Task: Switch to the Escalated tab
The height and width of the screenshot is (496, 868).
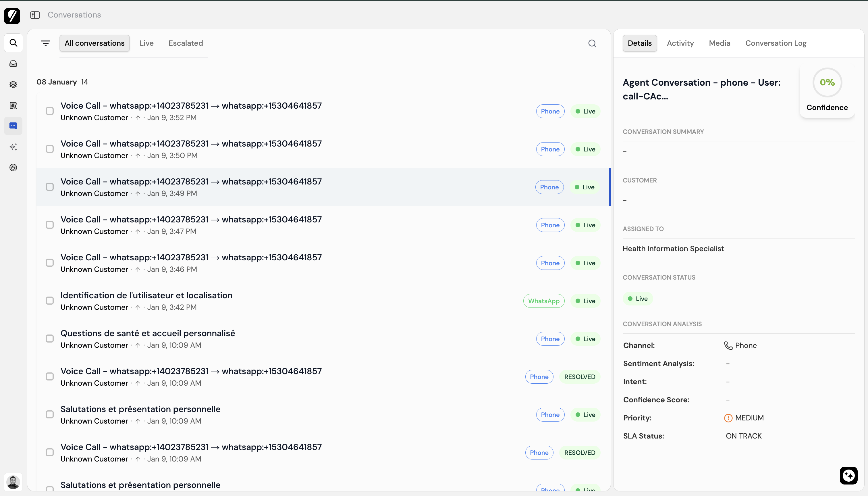Action: tap(186, 43)
